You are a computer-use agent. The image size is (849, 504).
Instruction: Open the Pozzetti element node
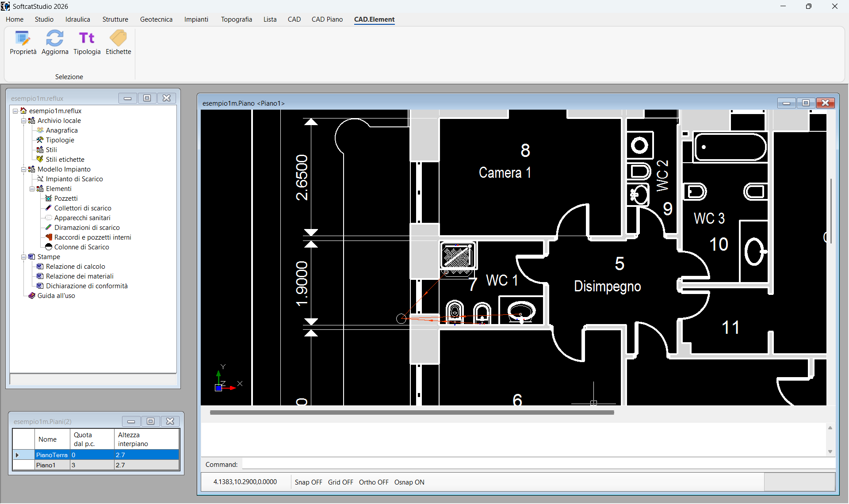[x=66, y=199]
